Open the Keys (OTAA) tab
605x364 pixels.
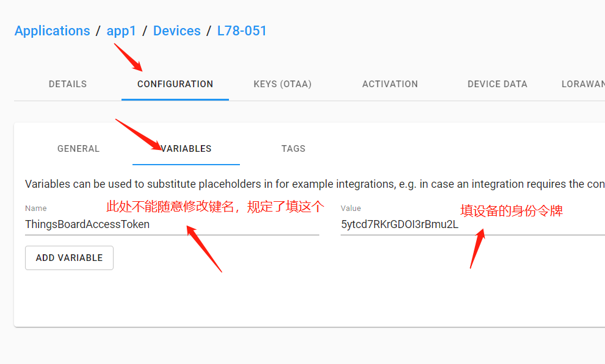[x=283, y=84]
